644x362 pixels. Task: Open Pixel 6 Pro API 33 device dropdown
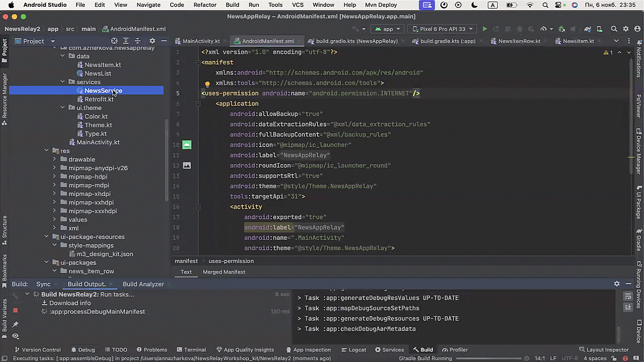click(x=442, y=29)
